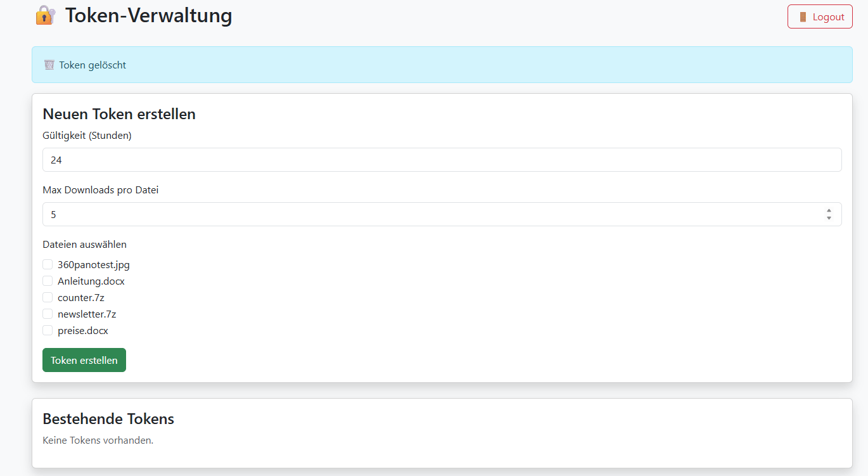Tick the counter.7z checkbox
The height and width of the screenshot is (476, 868).
click(48, 297)
